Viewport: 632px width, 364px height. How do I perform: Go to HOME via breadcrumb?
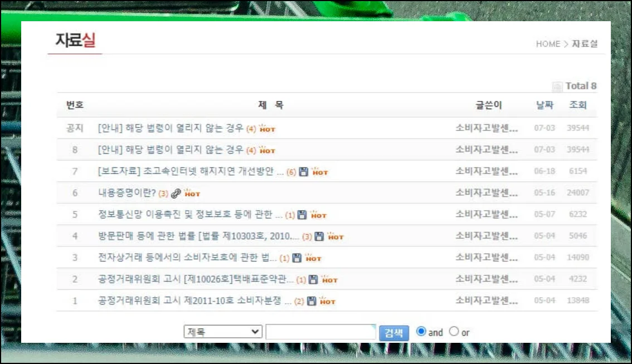548,44
